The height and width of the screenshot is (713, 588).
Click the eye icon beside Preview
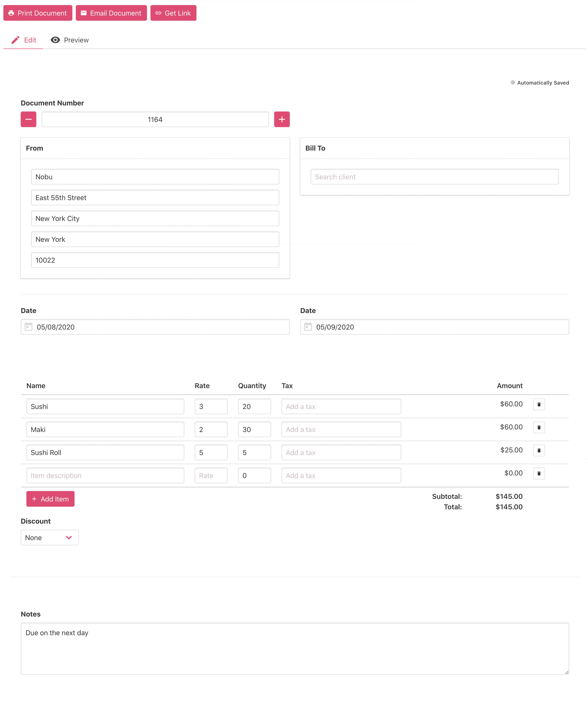click(55, 40)
